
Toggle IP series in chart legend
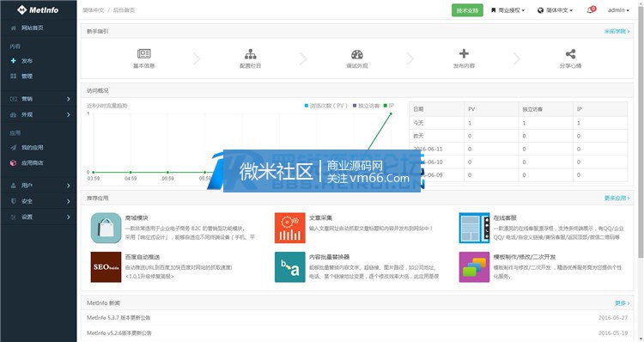pos(388,106)
